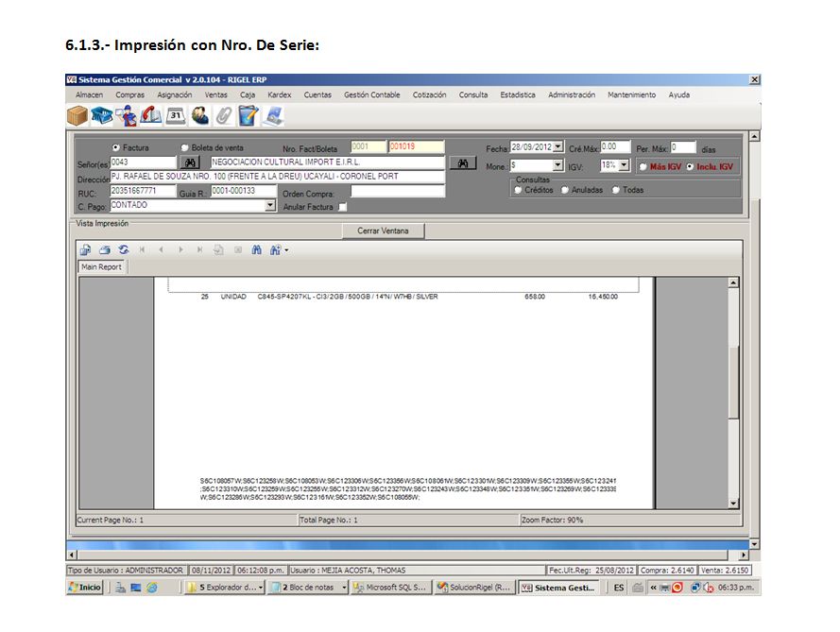Open the Ventas menu
The image size is (840, 632).
[x=215, y=95]
